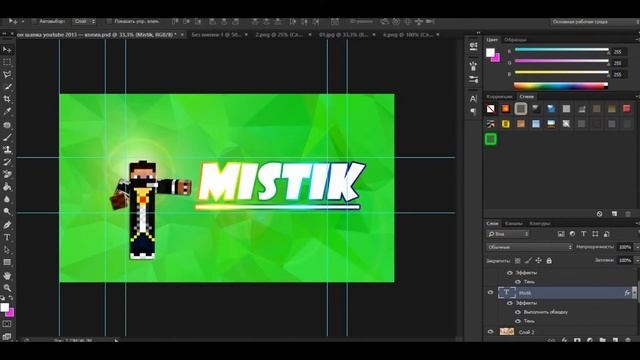Change screen mode icon at toolbar bottom

[7, 336]
